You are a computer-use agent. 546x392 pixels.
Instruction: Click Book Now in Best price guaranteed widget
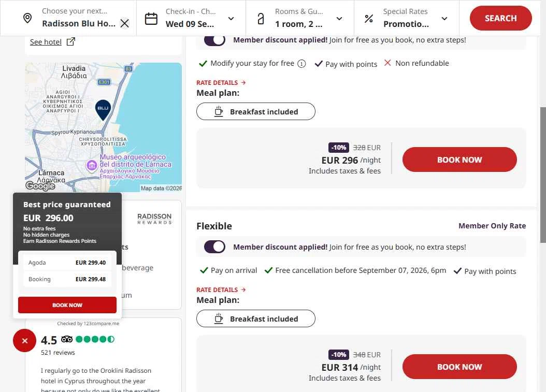tap(67, 305)
